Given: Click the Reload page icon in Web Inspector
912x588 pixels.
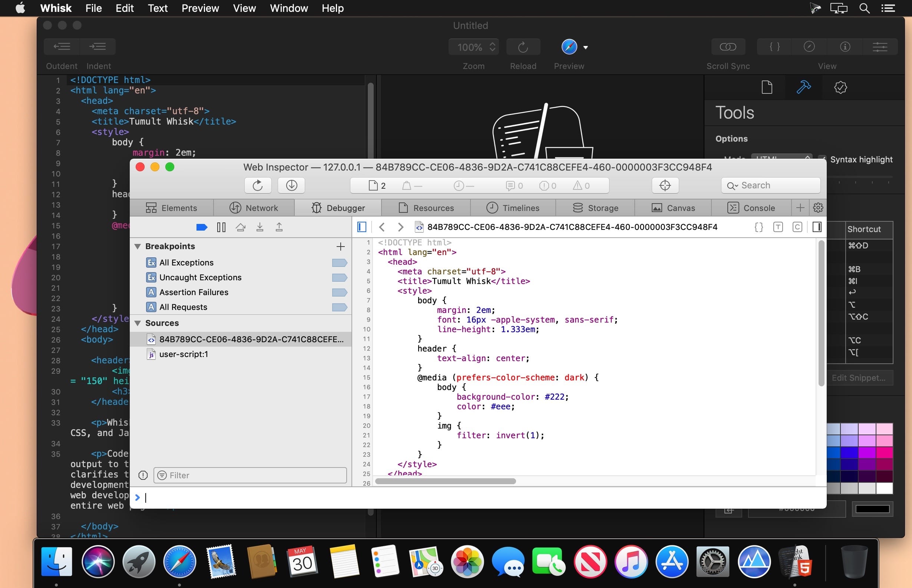Looking at the screenshot, I should [x=258, y=186].
